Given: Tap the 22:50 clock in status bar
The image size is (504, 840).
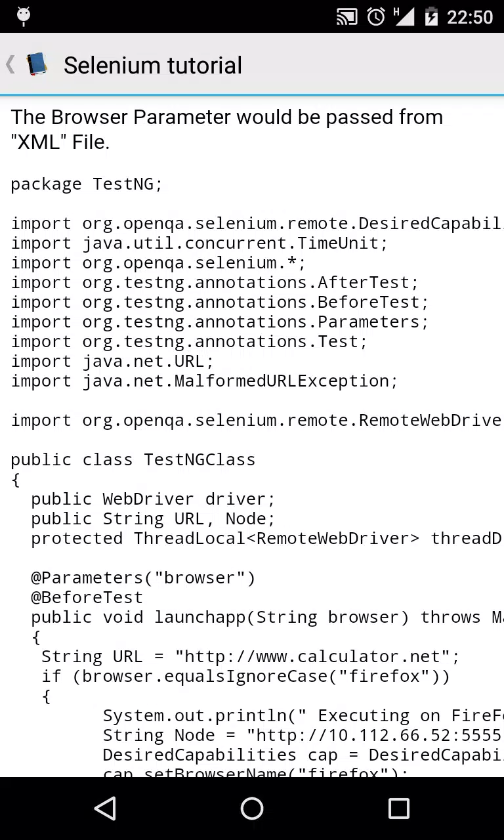Looking at the screenshot, I should 470,17.
